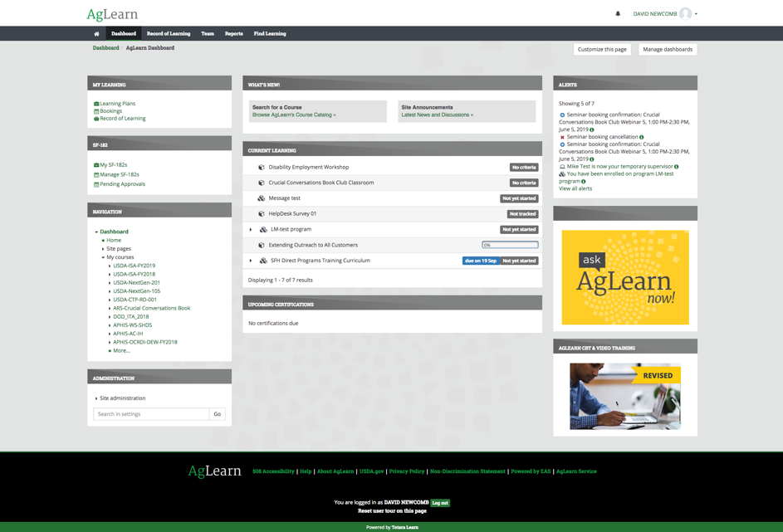783x532 pixels.
Task: Click the Disability Employment Workshop course icon
Action: tap(262, 167)
